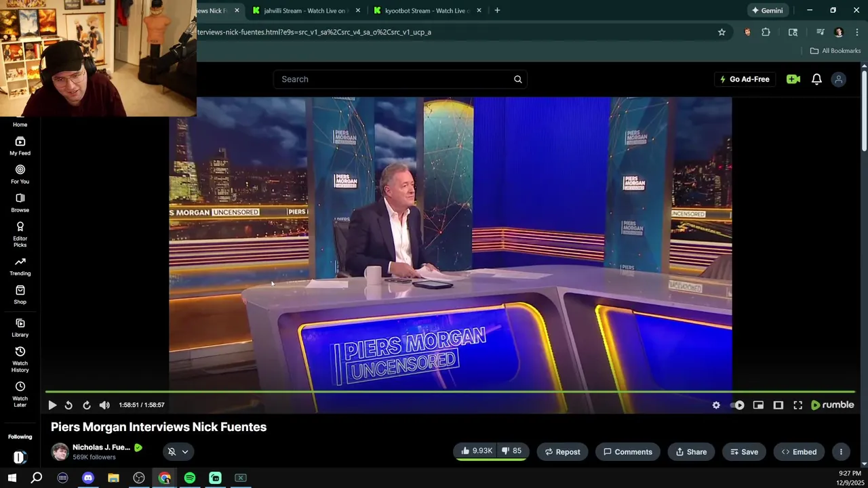Enable picture-in-picture mode
This screenshot has height=488, width=868.
pyautogui.click(x=758, y=405)
